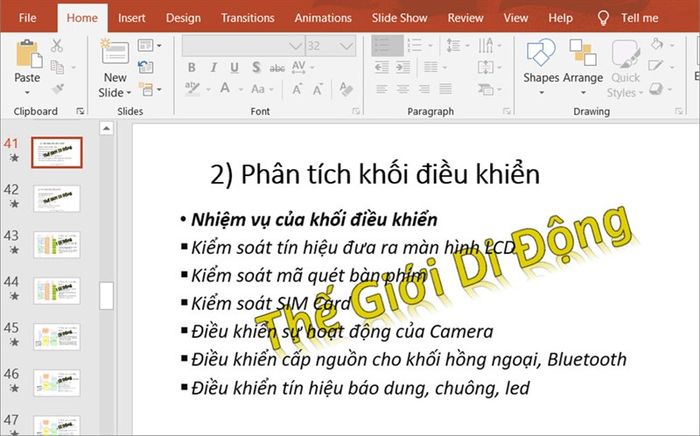Decrease font size
Image resolution: width=700 pixels, height=436 pixels.
[317, 89]
